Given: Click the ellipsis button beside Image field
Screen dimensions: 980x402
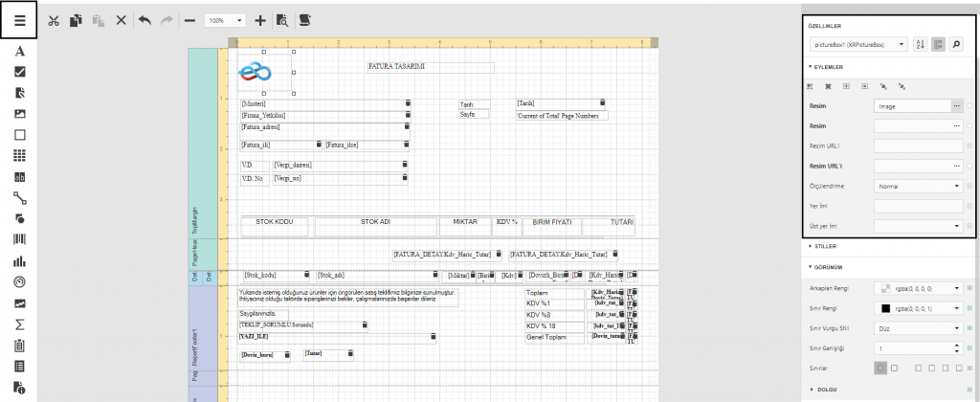Looking at the screenshot, I should [956, 105].
